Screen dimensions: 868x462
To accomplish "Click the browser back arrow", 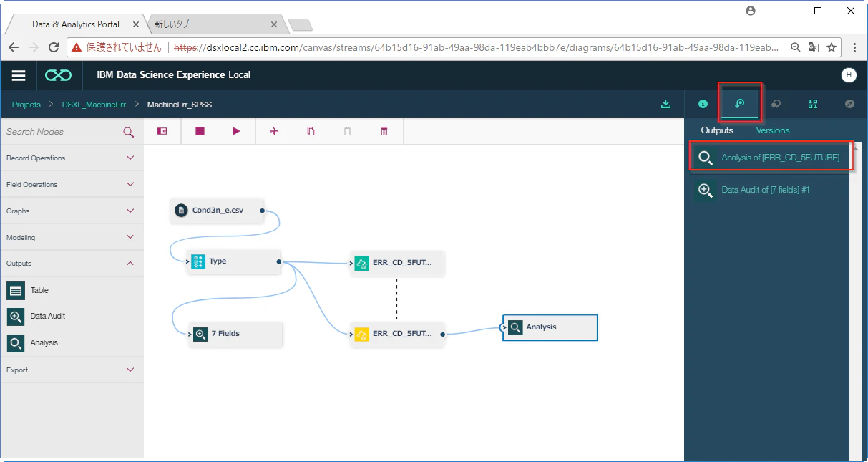I will click(x=14, y=47).
